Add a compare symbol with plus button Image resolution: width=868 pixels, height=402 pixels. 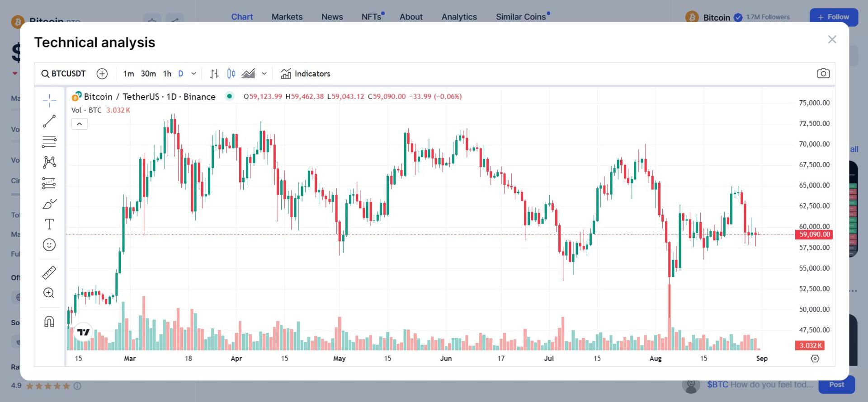[x=102, y=74]
